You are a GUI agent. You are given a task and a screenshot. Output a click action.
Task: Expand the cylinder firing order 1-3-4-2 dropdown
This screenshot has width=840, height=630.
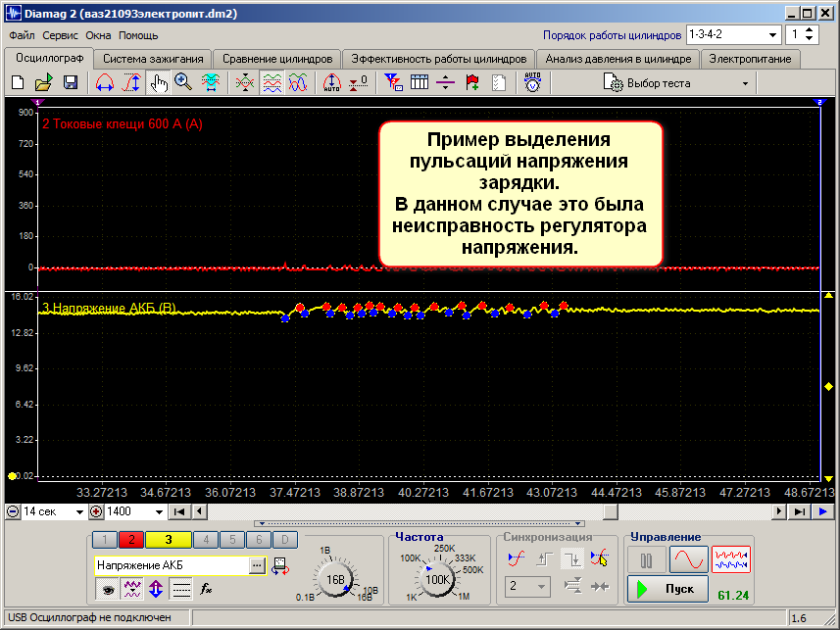(772, 35)
